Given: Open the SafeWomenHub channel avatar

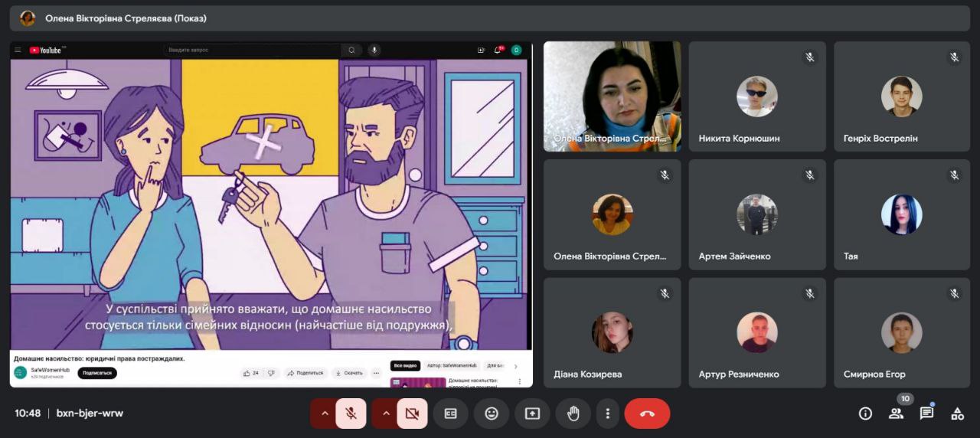Looking at the screenshot, I should click(x=20, y=372).
